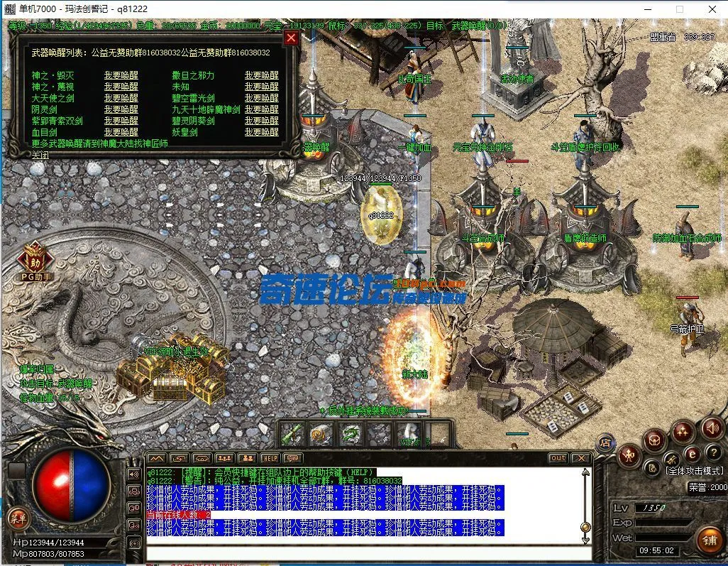This screenshot has height=566, width=728.
Task: Open the small note-and-pen round icon
Action: click(652, 469)
